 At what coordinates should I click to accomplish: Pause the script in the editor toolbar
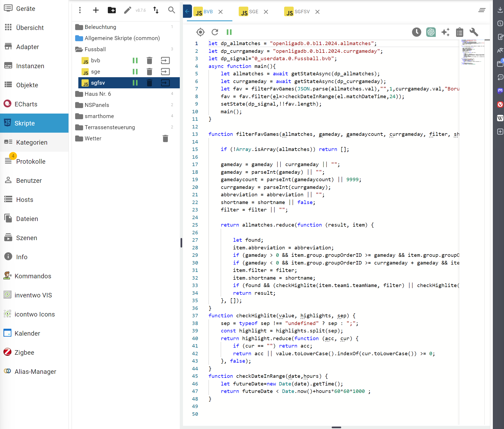pos(229,32)
